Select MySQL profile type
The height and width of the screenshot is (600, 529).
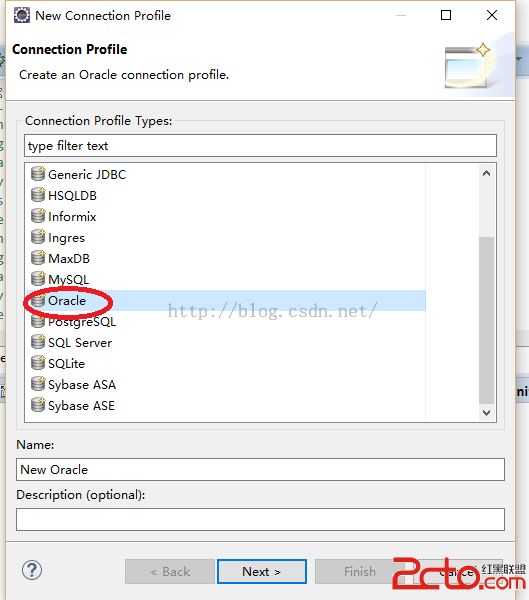coord(69,280)
